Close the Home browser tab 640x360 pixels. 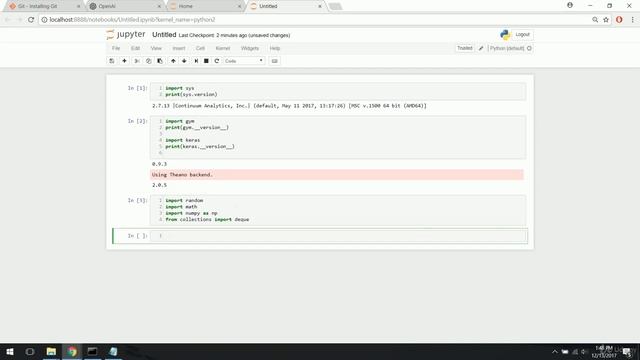pyautogui.click(x=239, y=6)
